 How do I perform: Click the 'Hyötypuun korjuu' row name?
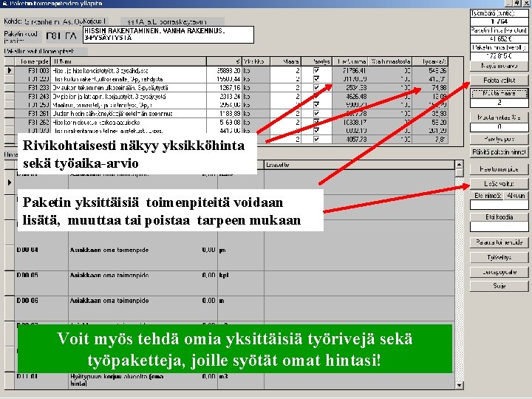[x=117, y=380]
